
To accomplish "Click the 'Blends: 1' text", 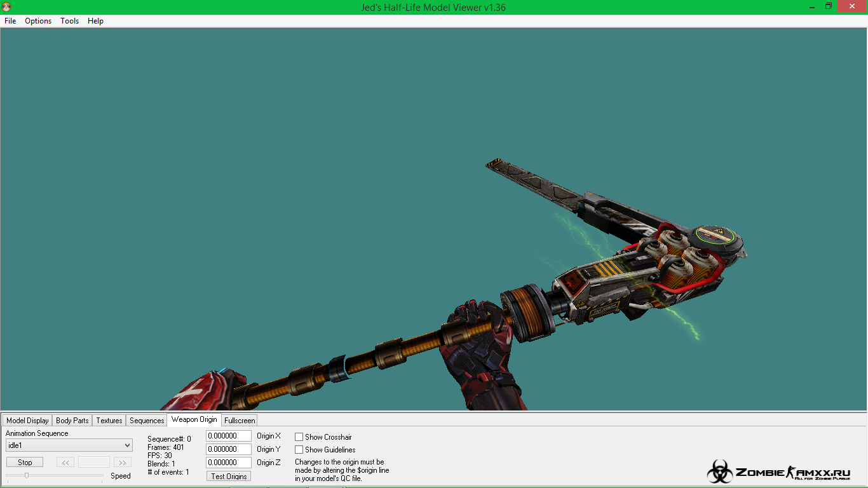I will [x=161, y=464].
